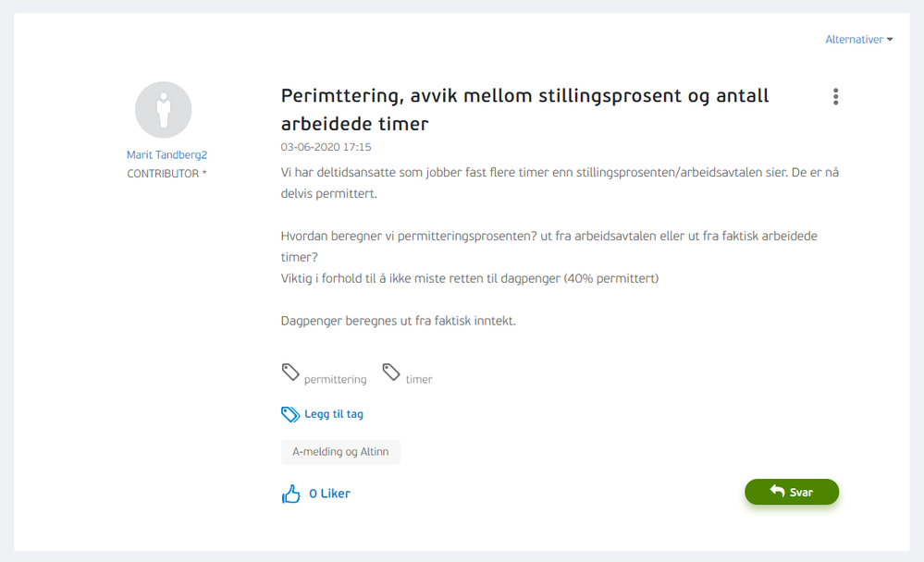
Task: Click the blue tag icon near Legg til tag
Action: (x=290, y=414)
